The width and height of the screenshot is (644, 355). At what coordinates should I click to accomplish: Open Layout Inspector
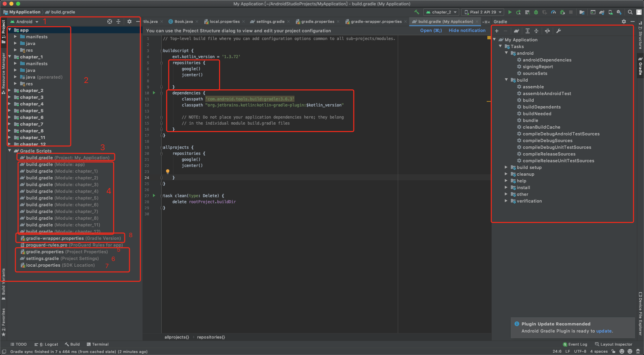click(x=613, y=344)
